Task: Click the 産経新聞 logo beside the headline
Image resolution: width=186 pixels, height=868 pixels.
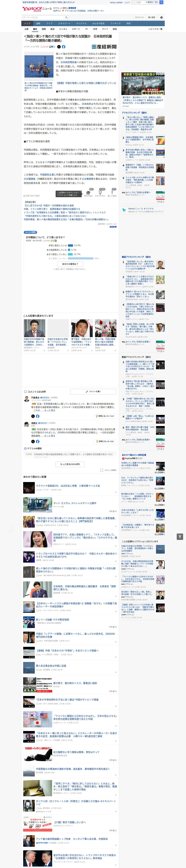Action: point(104,47)
